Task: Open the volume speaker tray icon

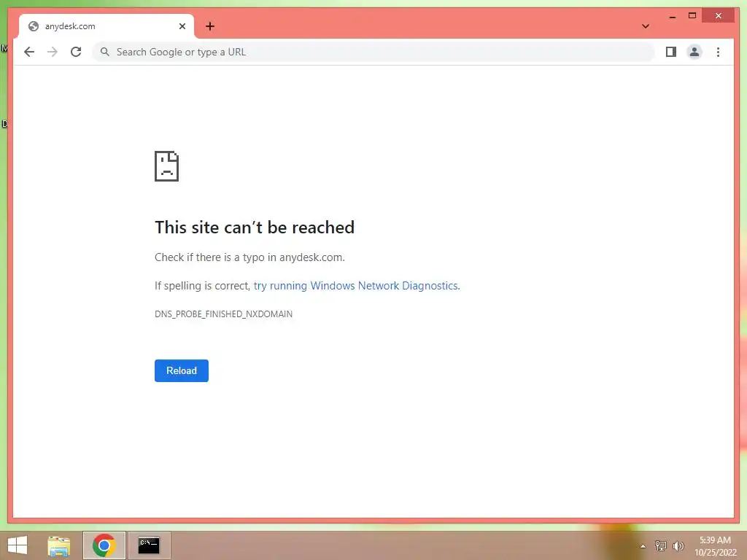Action: [678, 546]
